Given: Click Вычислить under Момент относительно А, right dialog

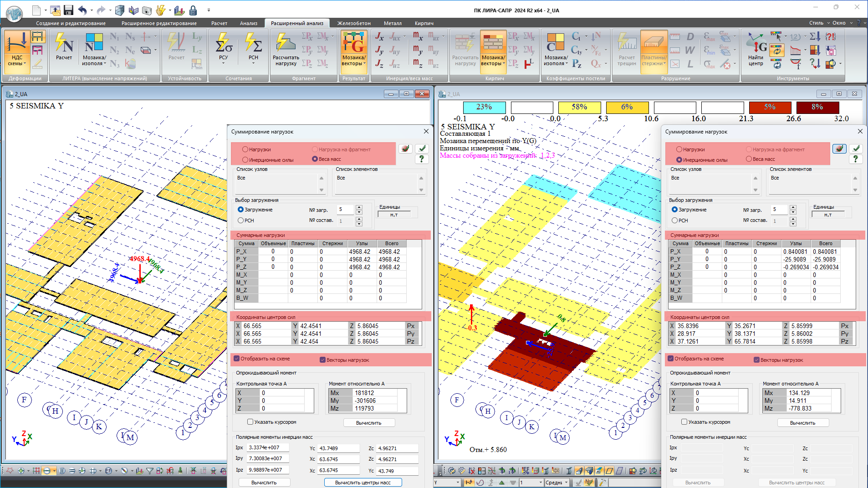Looking at the screenshot, I should click(x=802, y=423).
